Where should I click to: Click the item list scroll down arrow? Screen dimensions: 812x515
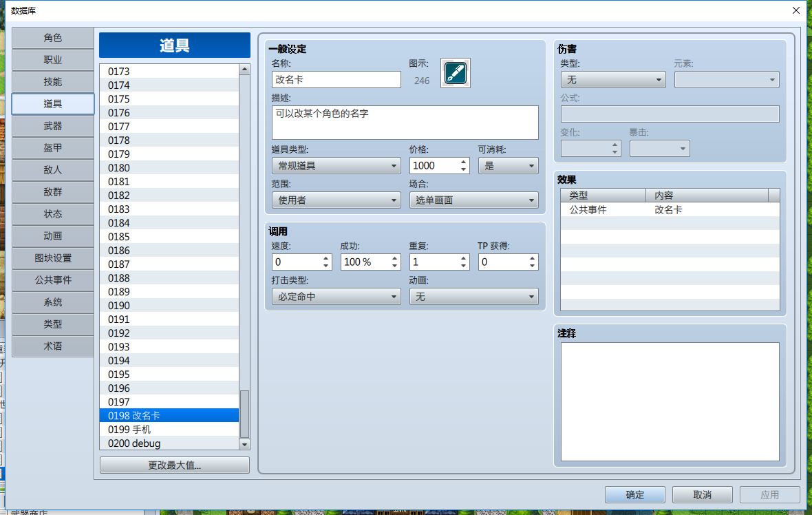pyautogui.click(x=244, y=445)
